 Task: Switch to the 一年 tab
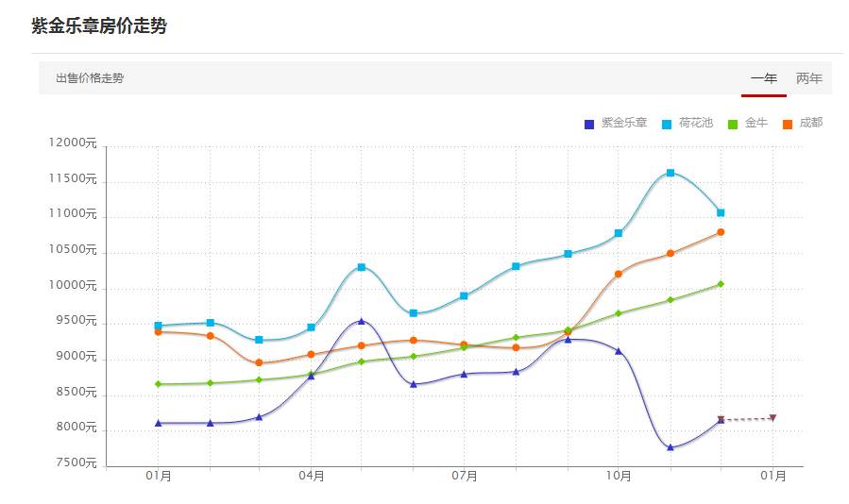coord(763,78)
